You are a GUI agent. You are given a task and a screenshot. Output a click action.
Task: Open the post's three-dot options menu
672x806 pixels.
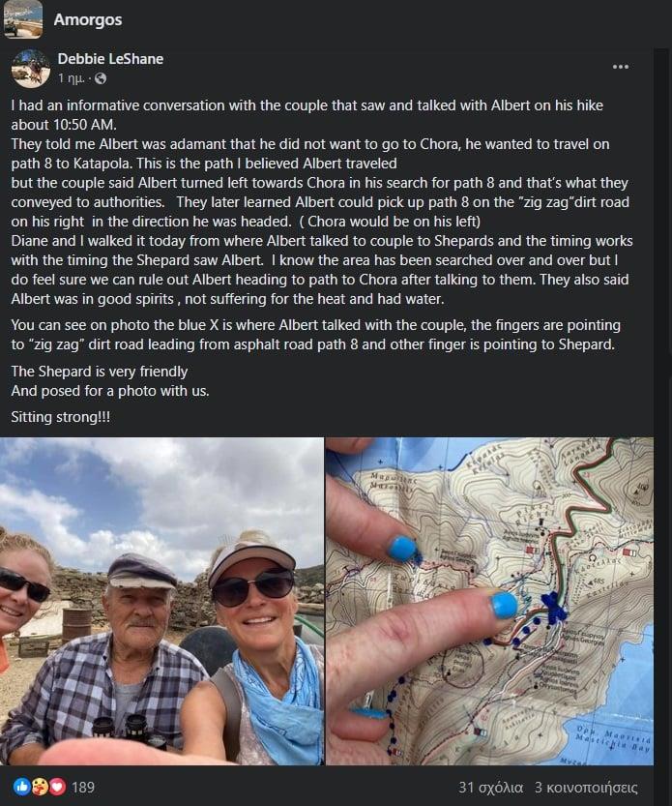(621, 67)
